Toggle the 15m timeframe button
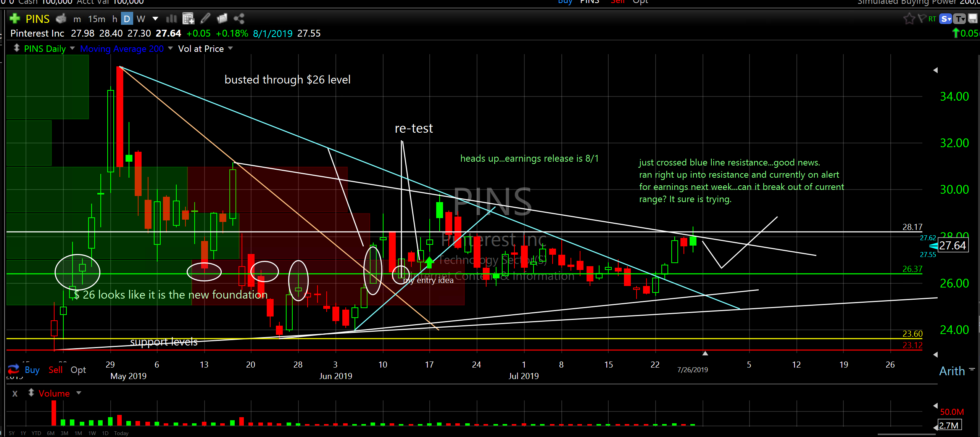The height and width of the screenshot is (437, 980). click(97, 19)
